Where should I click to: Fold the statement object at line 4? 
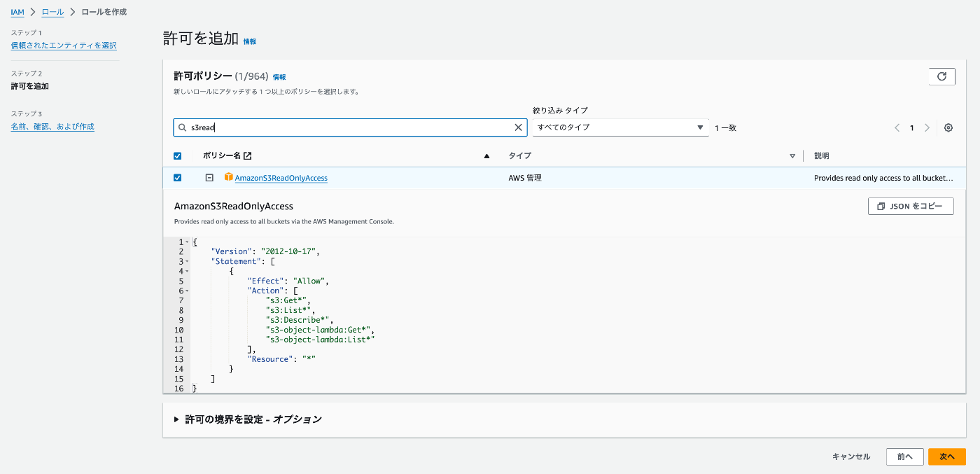point(188,272)
